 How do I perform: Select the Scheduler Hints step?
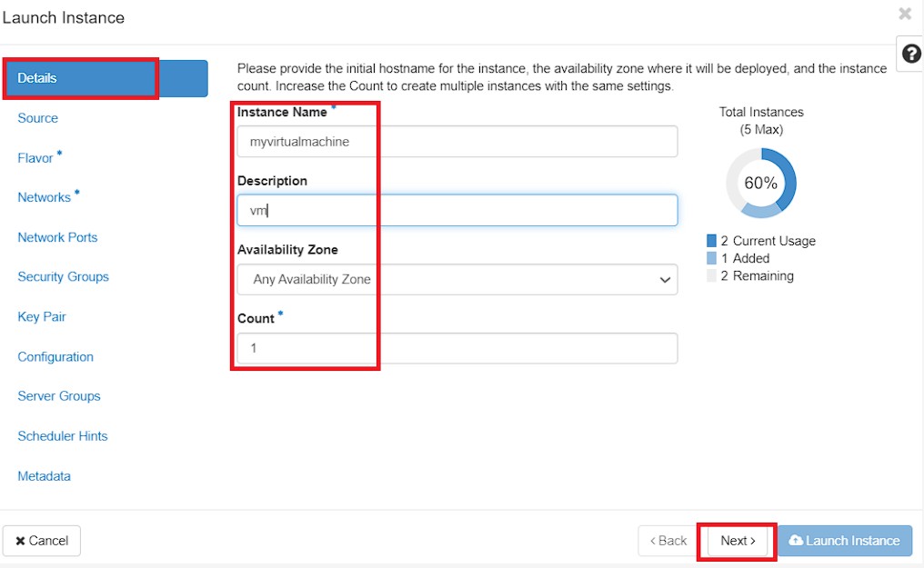coord(63,436)
